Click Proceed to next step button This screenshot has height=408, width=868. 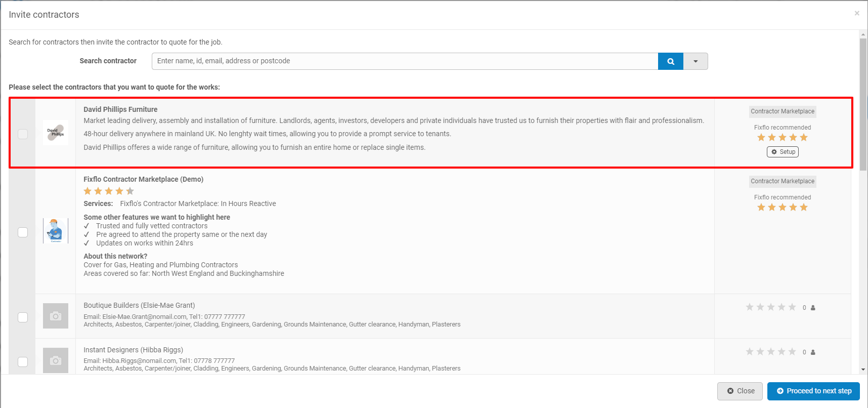coord(813,391)
